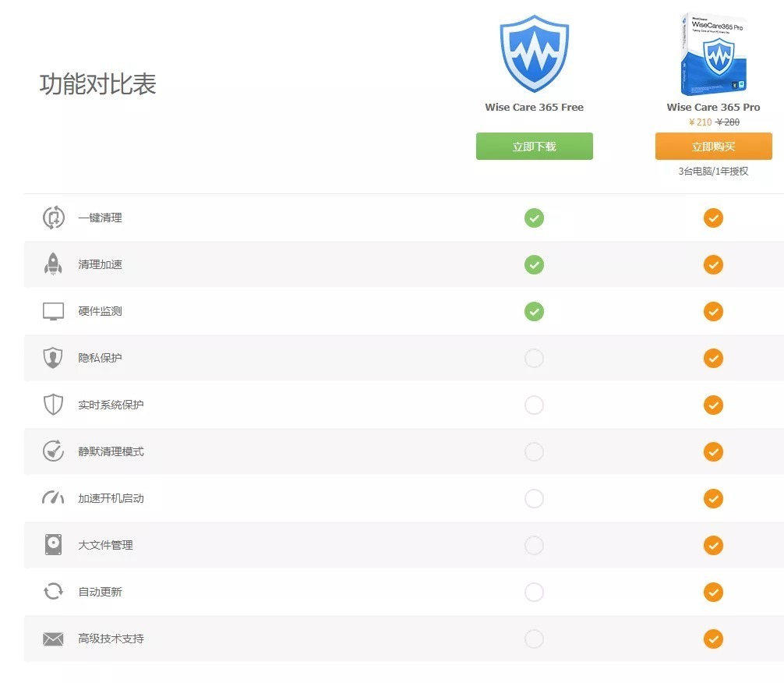
Task: Click the green 立即下载 download button
Action: (x=534, y=146)
